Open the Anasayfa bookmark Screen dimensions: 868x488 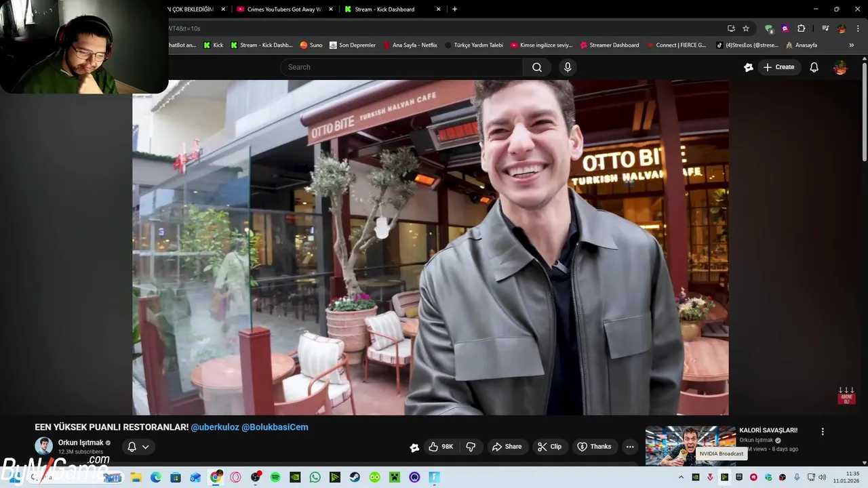coord(802,45)
